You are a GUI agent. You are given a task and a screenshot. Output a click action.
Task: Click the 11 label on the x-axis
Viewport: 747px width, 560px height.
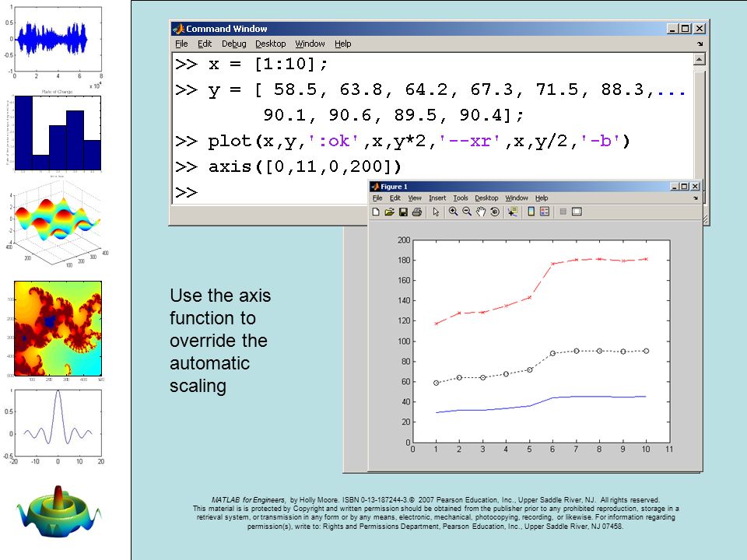[x=669, y=449]
